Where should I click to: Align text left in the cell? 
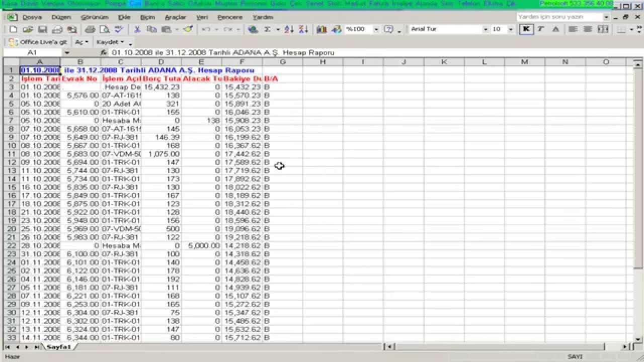573,29
